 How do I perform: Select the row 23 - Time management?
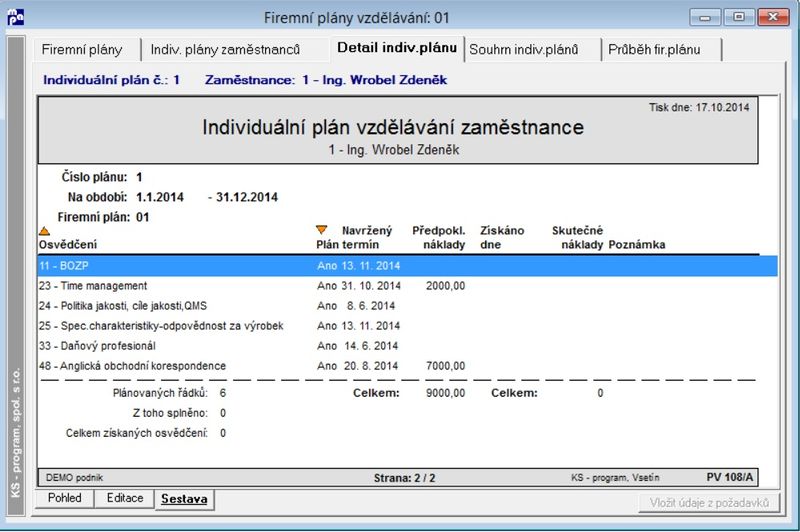click(408, 286)
